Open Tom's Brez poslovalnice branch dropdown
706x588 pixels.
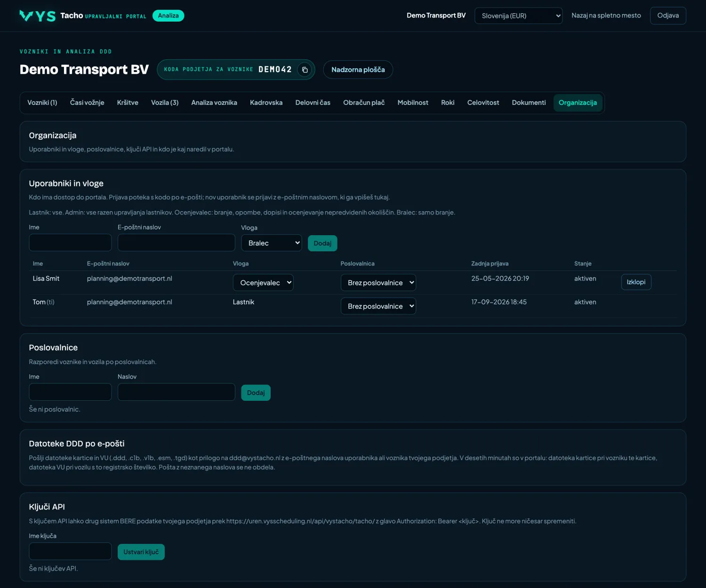[x=378, y=306]
